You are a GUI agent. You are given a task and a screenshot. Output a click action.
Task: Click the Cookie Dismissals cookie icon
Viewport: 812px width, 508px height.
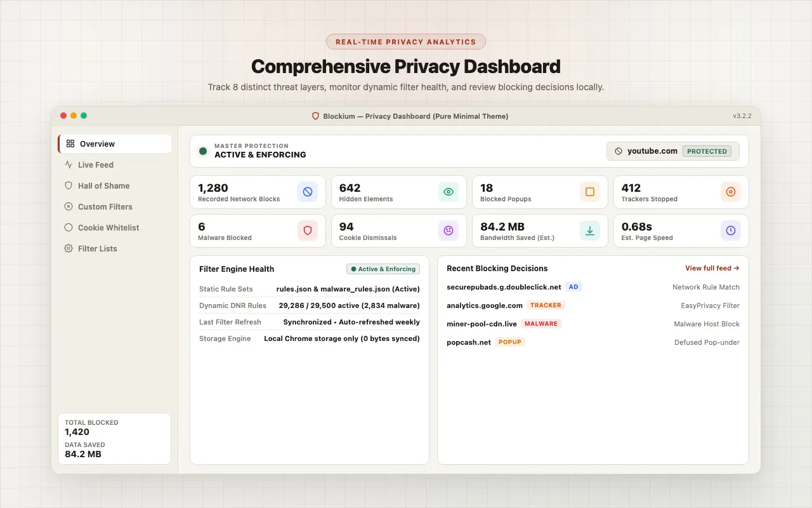tap(449, 231)
